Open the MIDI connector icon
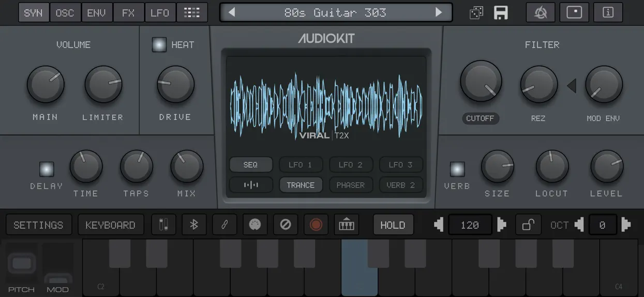The height and width of the screenshot is (297, 644). tap(255, 225)
